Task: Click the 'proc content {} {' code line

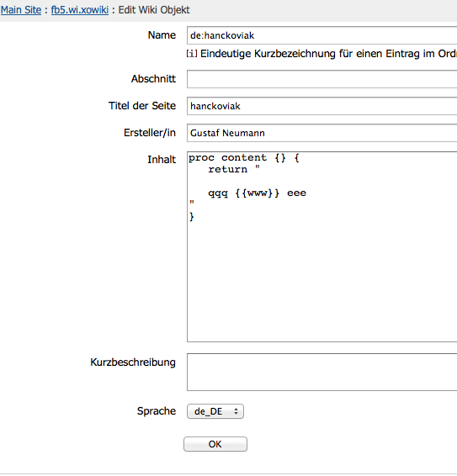Action: [244, 158]
